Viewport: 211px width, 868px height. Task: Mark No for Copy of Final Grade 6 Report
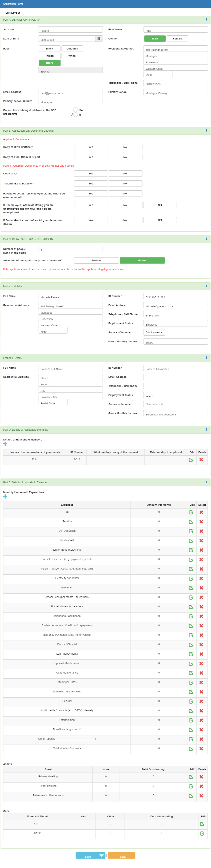click(x=125, y=157)
